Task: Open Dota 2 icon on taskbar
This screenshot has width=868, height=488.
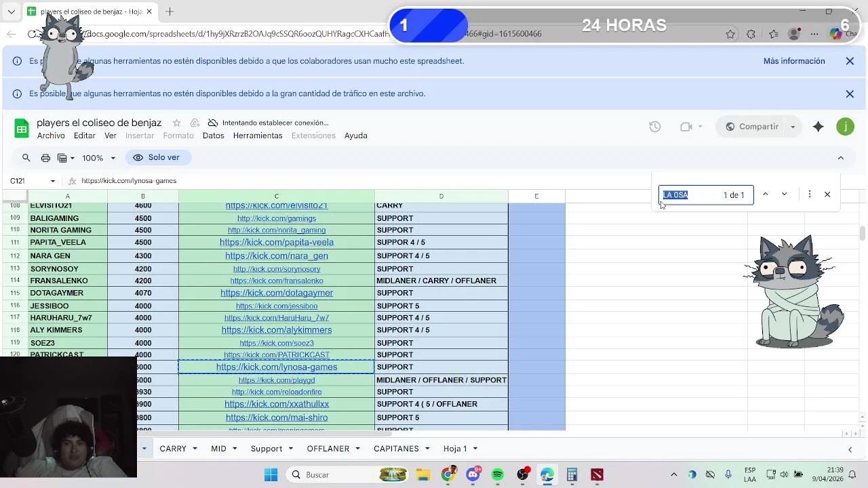Action: tap(597, 474)
